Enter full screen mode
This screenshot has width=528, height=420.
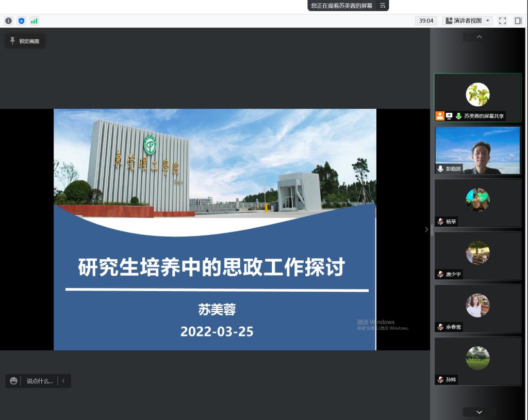[x=503, y=21]
